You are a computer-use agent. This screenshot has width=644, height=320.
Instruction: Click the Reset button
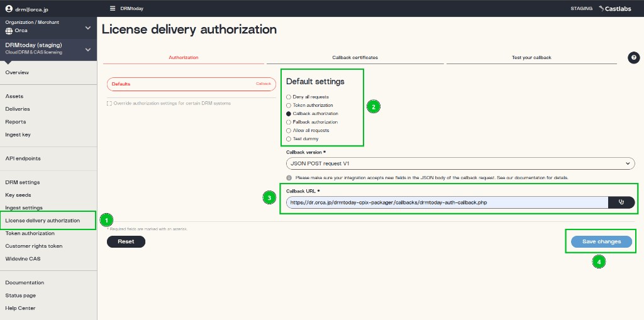click(126, 241)
